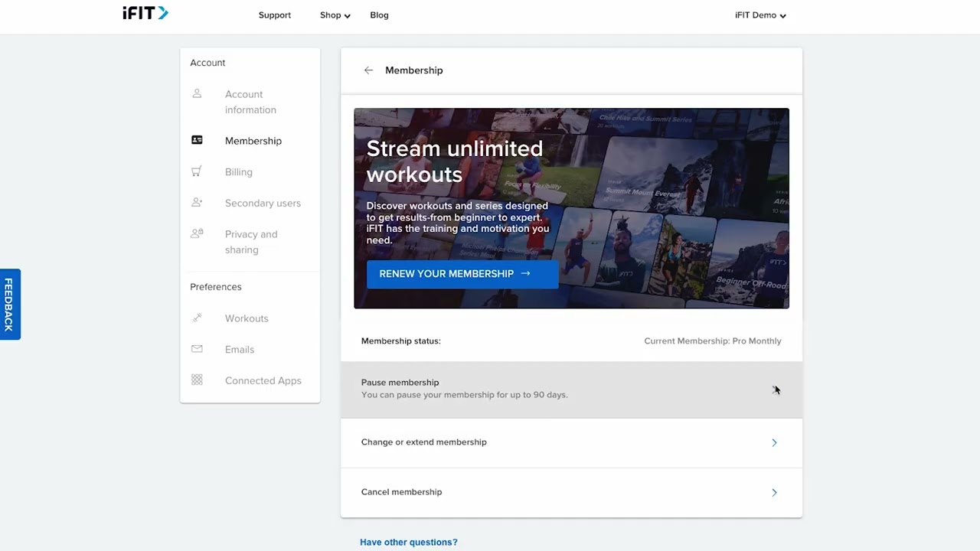
Task: Click Have other questions link
Action: coord(409,542)
